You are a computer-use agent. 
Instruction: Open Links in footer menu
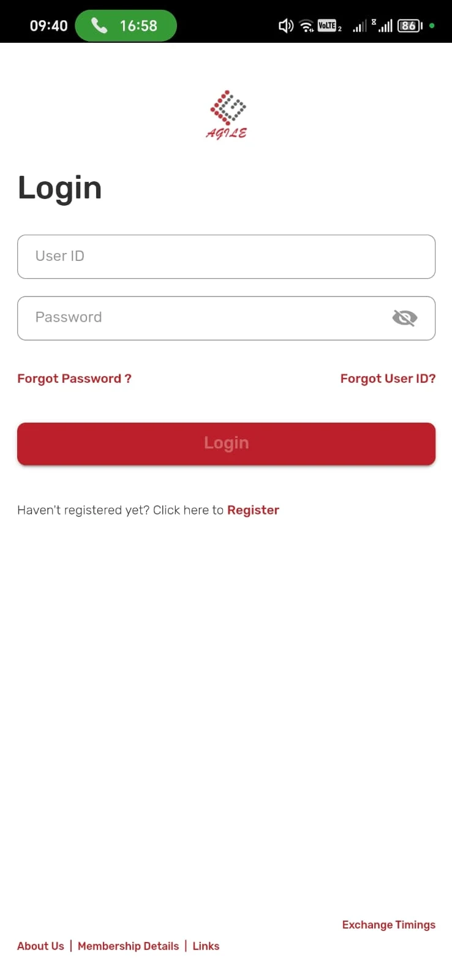pyautogui.click(x=206, y=946)
